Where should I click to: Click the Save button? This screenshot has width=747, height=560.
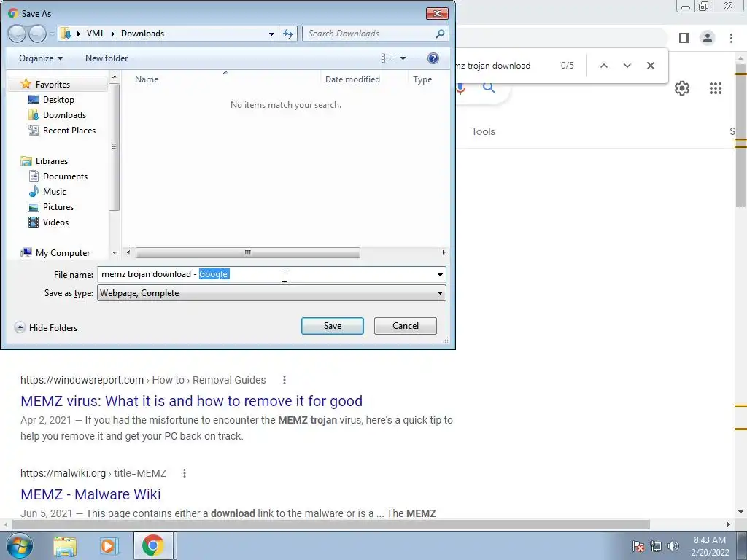(x=333, y=326)
